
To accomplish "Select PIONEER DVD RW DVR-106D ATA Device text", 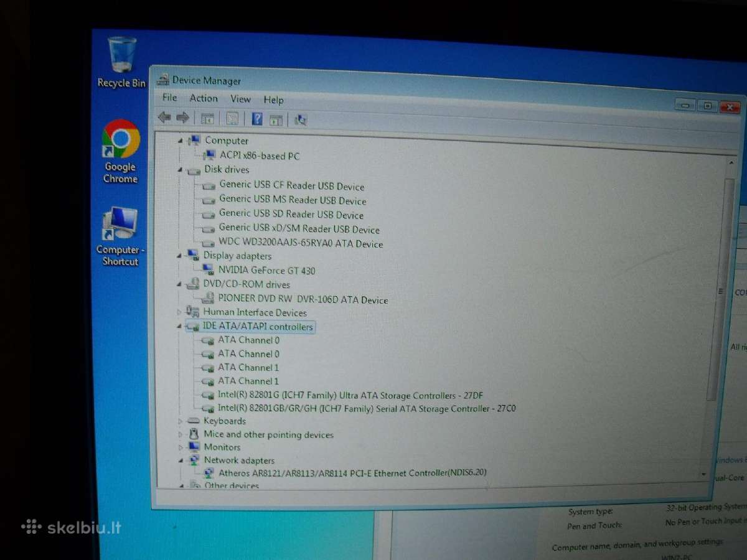I will (x=303, y=299).
